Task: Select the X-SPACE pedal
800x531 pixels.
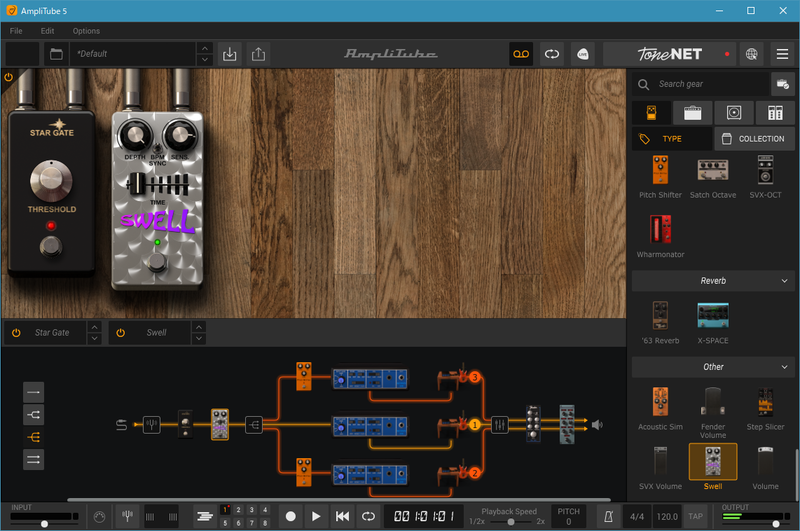Action: [x=713, y=322]
